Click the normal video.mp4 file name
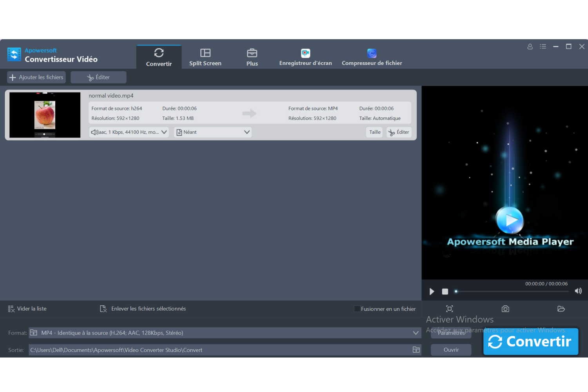 pyautogui.click(x=111, y=96)
